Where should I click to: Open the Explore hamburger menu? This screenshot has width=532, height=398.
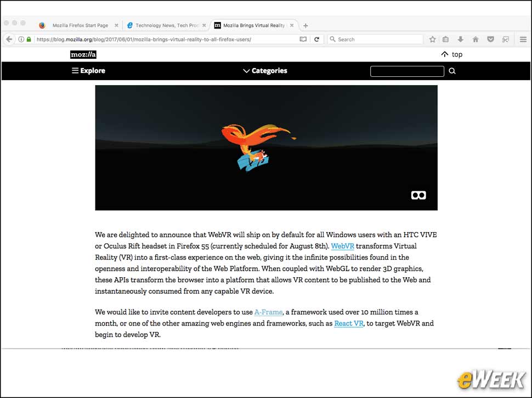click(x=88, y=71)
